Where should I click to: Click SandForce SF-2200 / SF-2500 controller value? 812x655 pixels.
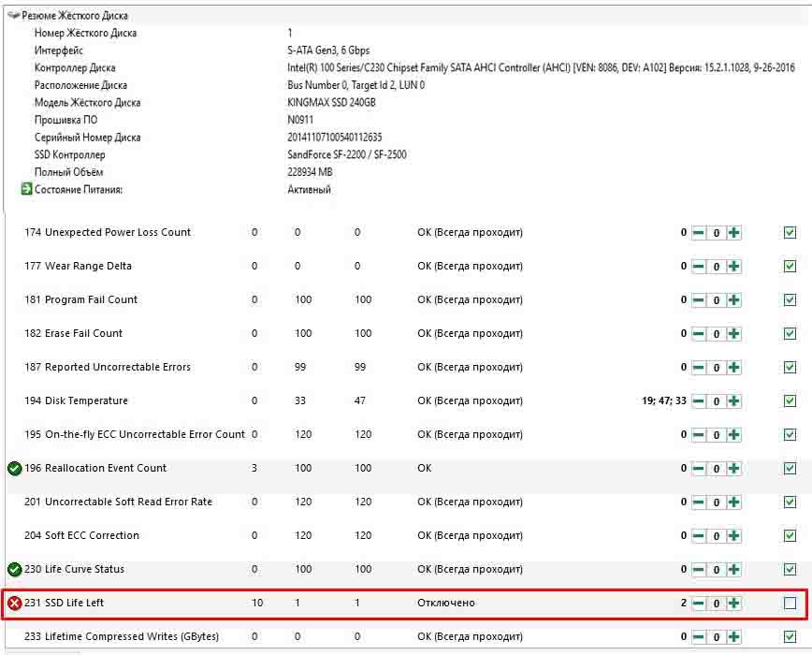click(347, 154)
